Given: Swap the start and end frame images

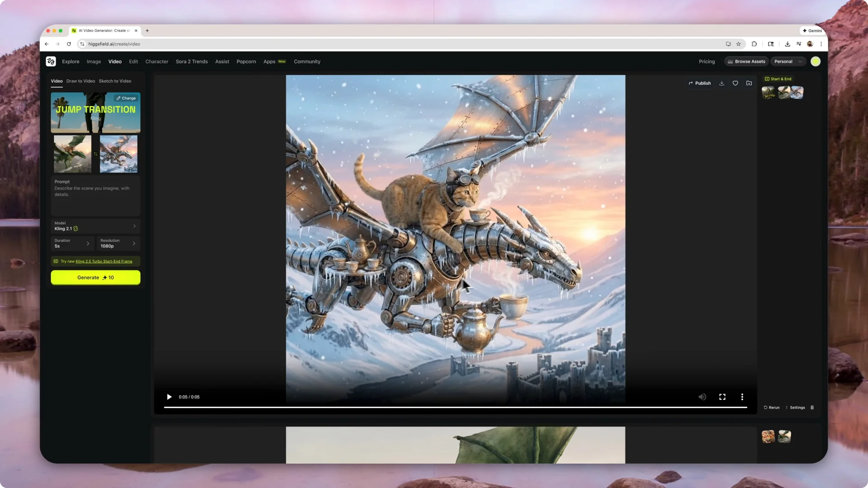Looking at the screenshot, I should 95,154.
